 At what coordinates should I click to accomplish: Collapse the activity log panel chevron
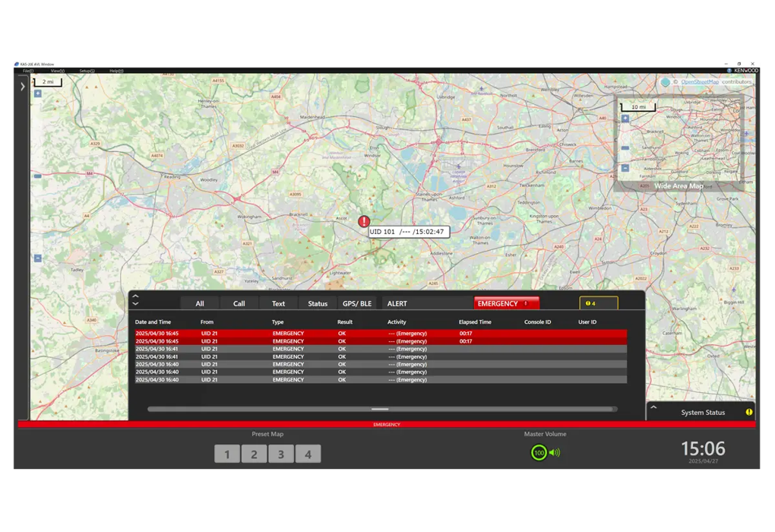tap(135, 303)
